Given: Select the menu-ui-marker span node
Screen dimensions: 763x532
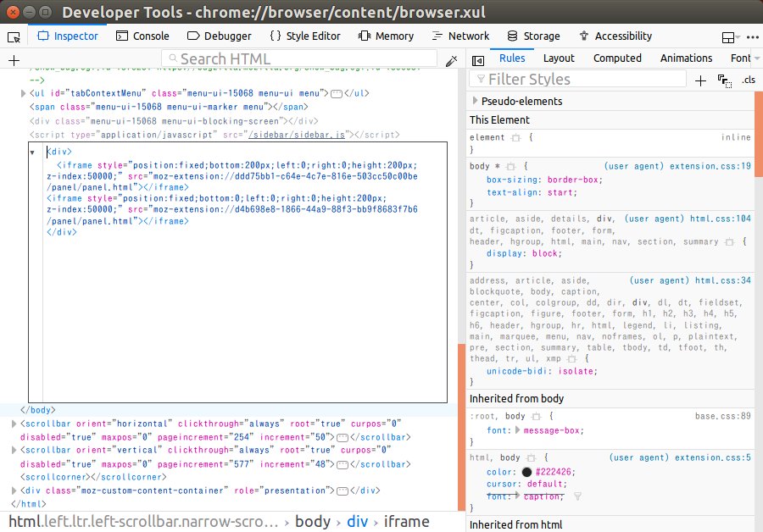Looking at the screenshot, I should (169, 107).
